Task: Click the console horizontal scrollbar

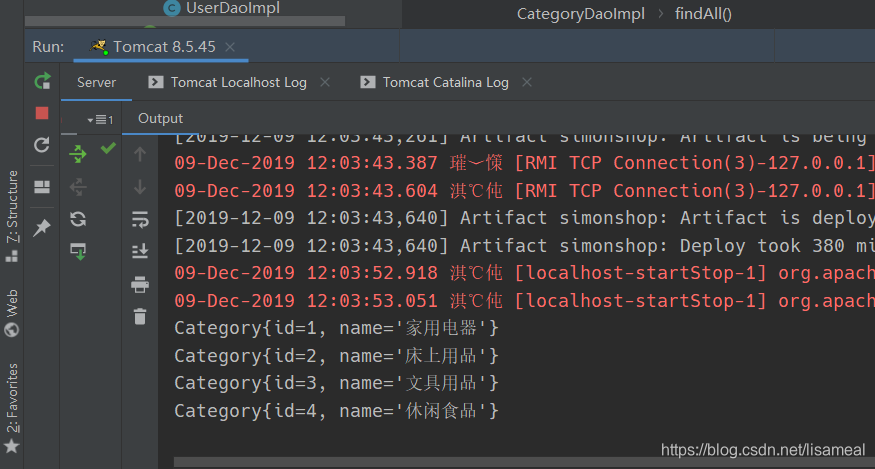Action: 525,462
